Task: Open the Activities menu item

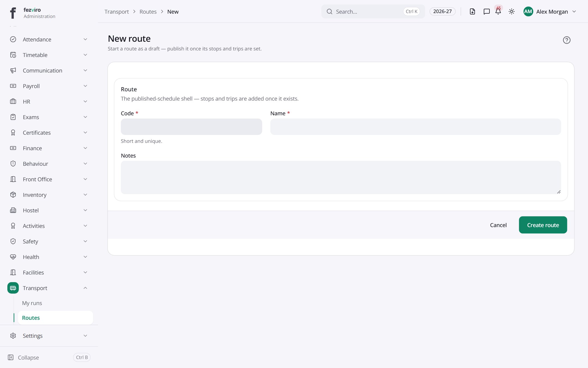Action: 49,226
